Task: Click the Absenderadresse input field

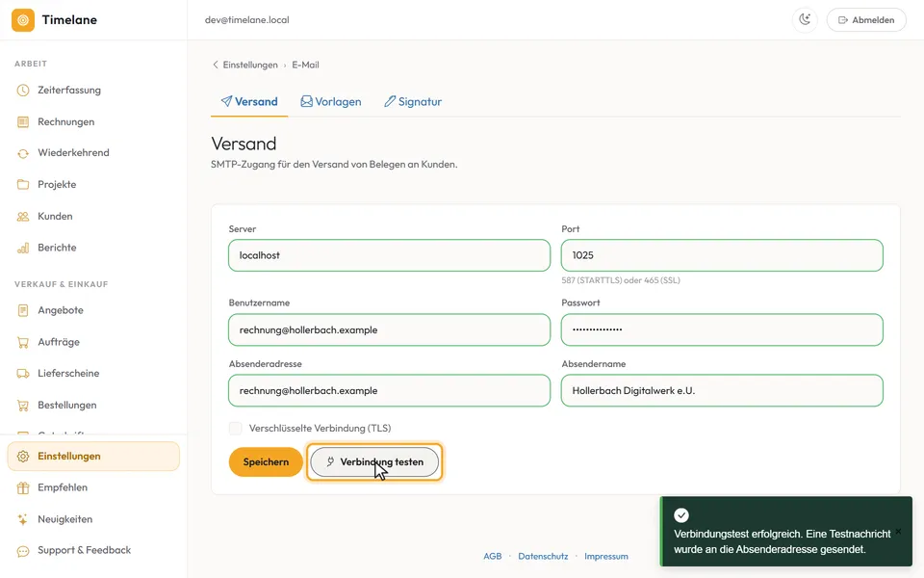Action: [x=390, y=390]
